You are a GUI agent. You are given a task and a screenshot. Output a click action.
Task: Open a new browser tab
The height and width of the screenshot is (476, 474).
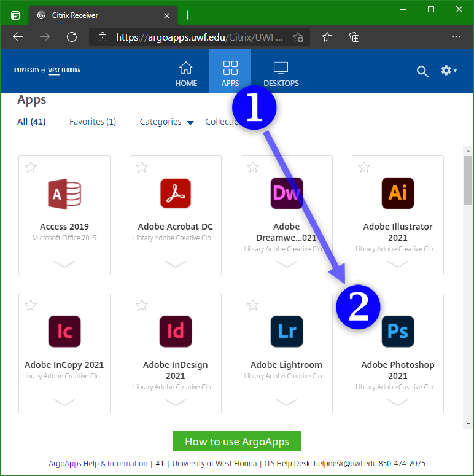point(187,15)
